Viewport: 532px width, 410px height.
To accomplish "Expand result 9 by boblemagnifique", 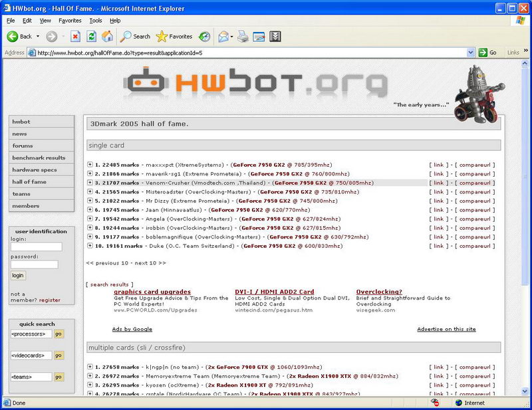I will [x=90, y=237].
